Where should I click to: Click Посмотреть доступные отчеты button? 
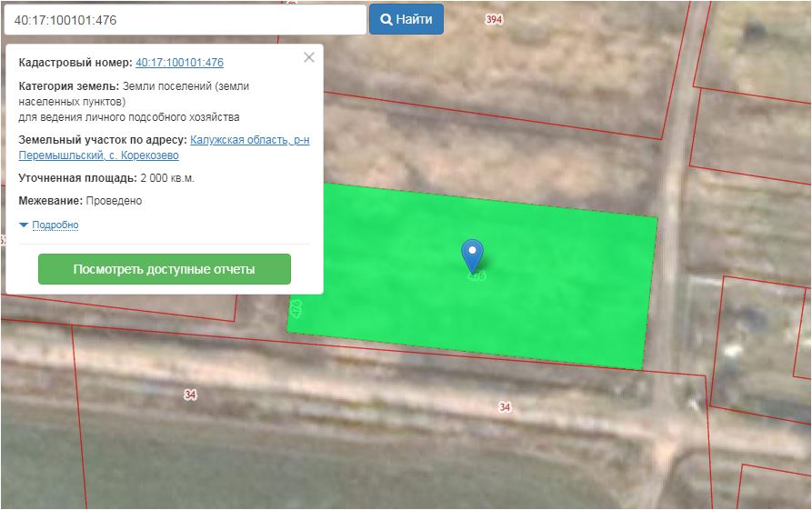click(x=165, y=269)
